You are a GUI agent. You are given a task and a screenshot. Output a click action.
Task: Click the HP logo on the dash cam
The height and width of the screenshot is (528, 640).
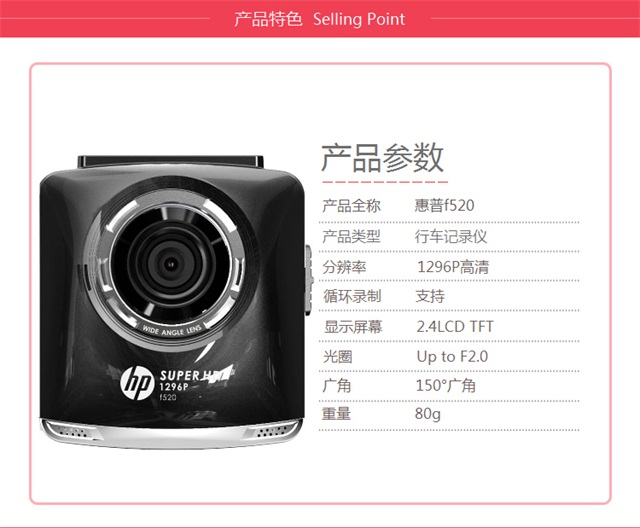[135, 383]
